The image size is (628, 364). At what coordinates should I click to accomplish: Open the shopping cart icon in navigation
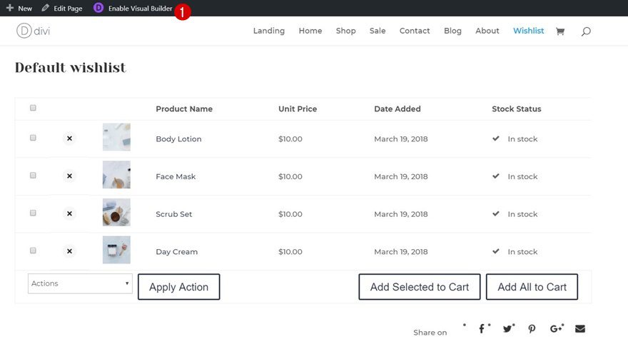560,31
